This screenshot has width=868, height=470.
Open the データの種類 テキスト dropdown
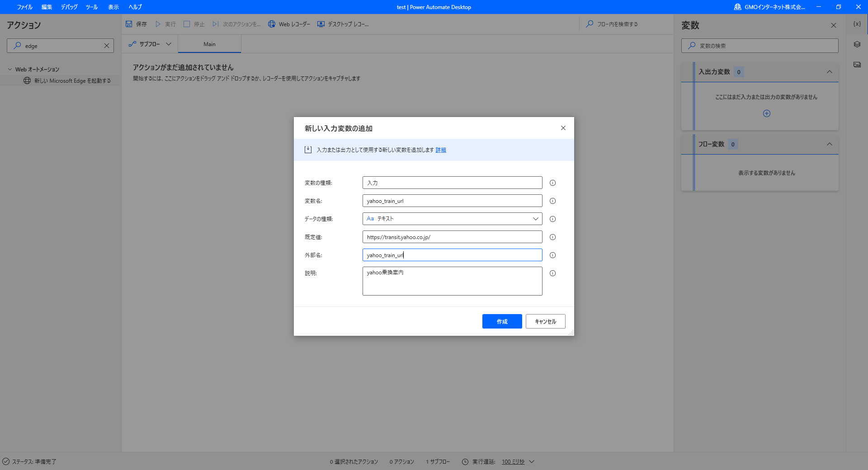click(453, 219)
